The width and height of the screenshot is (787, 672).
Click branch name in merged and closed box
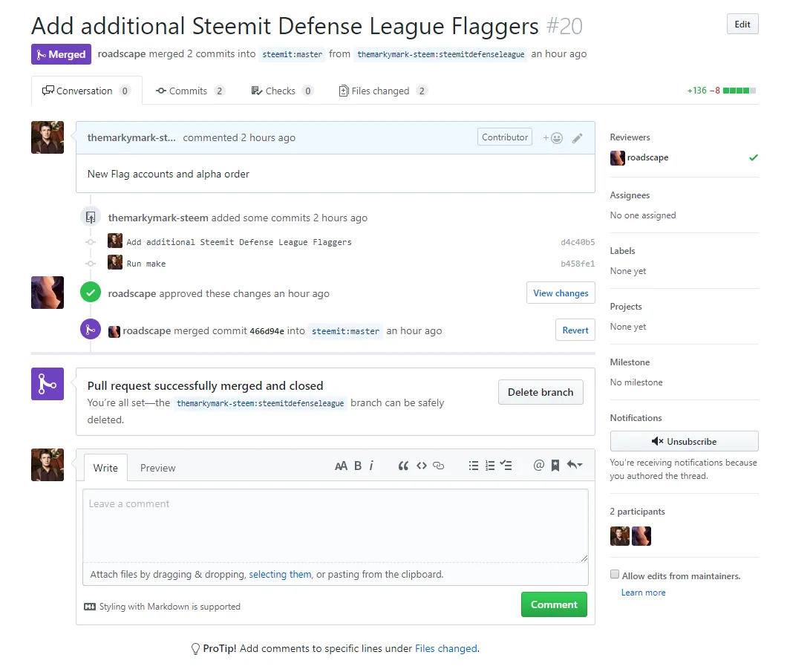pos(260,403)
